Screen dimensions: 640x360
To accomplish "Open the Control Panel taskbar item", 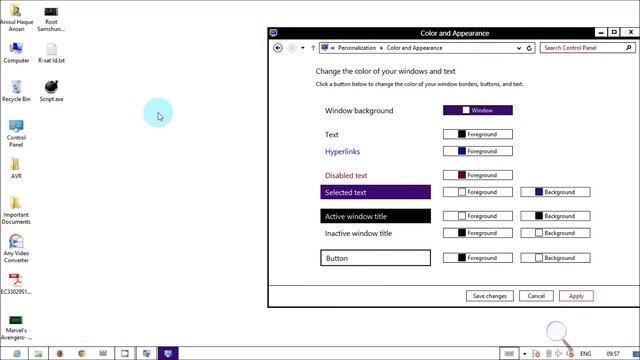I will [x=147, y=353].
